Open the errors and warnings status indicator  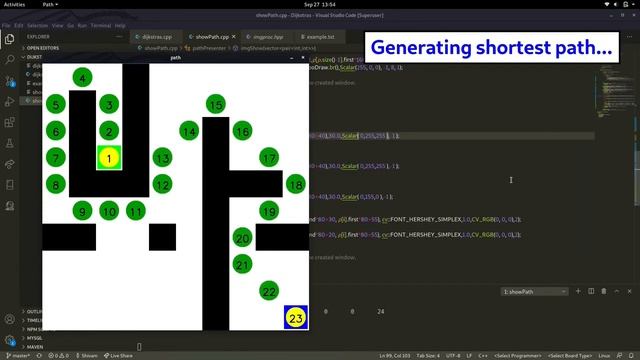coord(59,356)
